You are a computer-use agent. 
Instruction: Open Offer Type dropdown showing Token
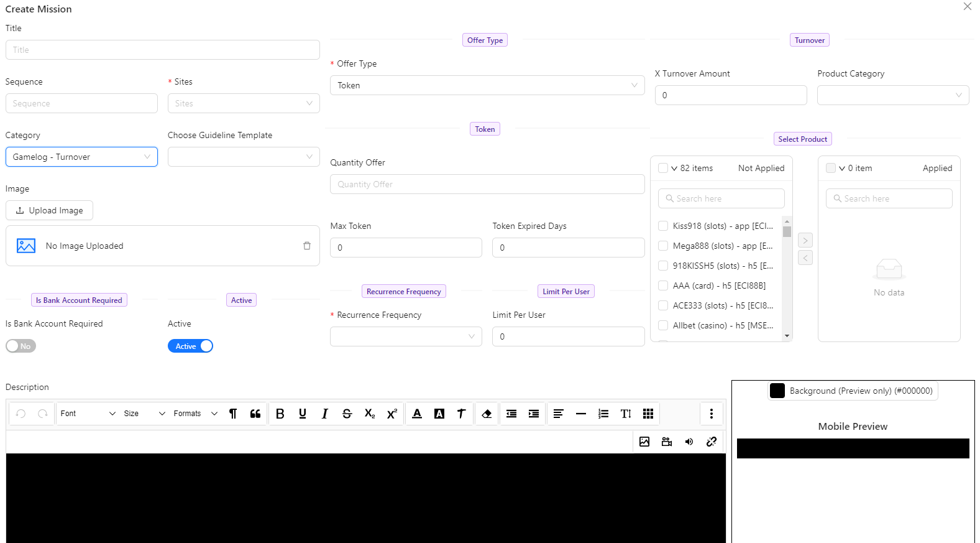[487, 85]
